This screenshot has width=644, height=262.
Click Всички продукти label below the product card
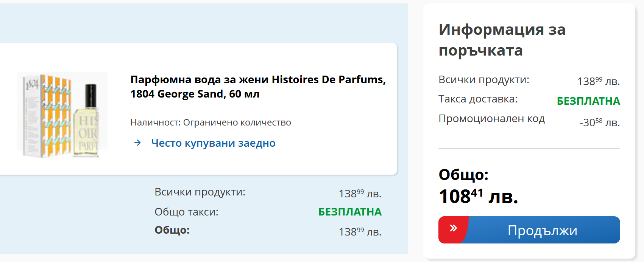coord(200,192)
